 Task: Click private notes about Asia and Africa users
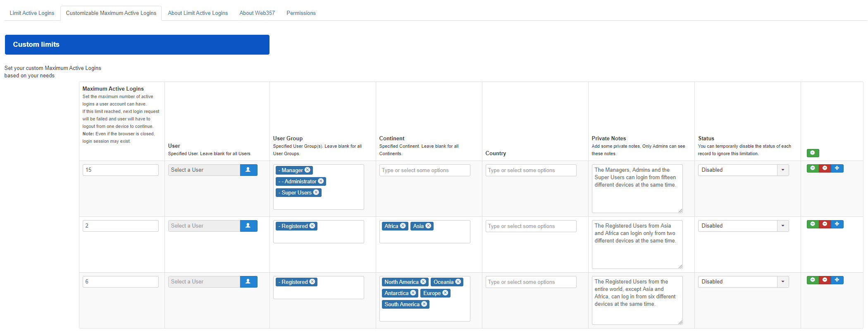(637, 244)
